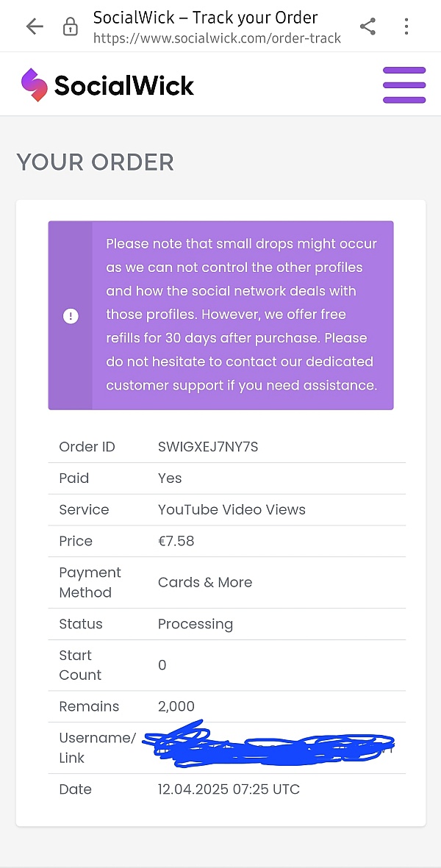Click the free refills notice text
This screenshot has height=868, width=441.
click(242, 315)
